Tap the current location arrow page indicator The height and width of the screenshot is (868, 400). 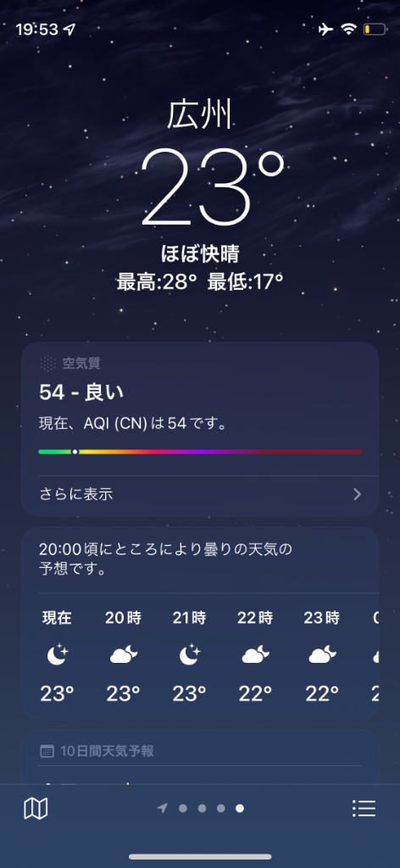(x=162, y=808)
